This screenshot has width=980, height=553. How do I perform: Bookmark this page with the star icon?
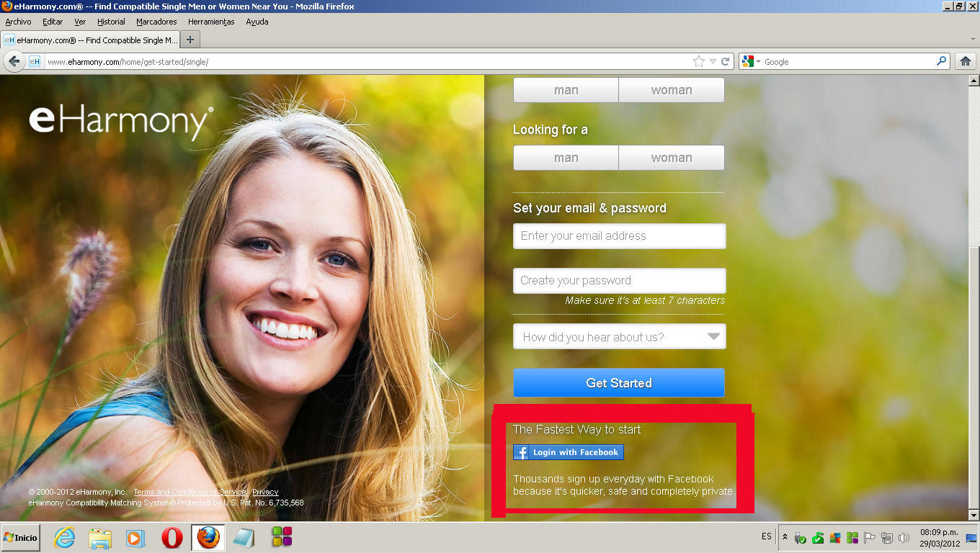pos(698,62)
